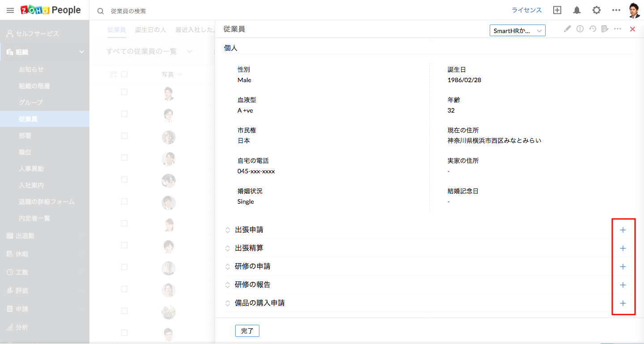Open the settings gear icon in top bar

coord(597,10)
